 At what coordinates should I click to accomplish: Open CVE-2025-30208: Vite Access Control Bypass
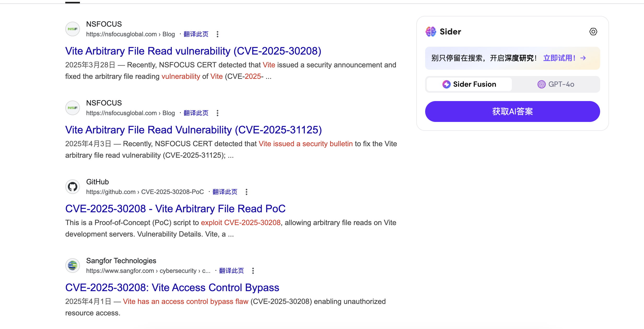(172, 287)
